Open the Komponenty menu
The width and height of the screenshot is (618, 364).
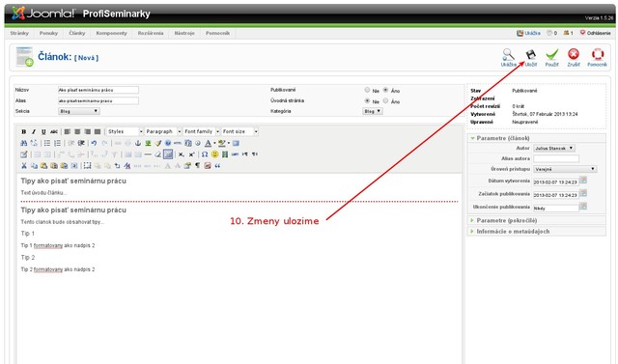tap(112, 34)
